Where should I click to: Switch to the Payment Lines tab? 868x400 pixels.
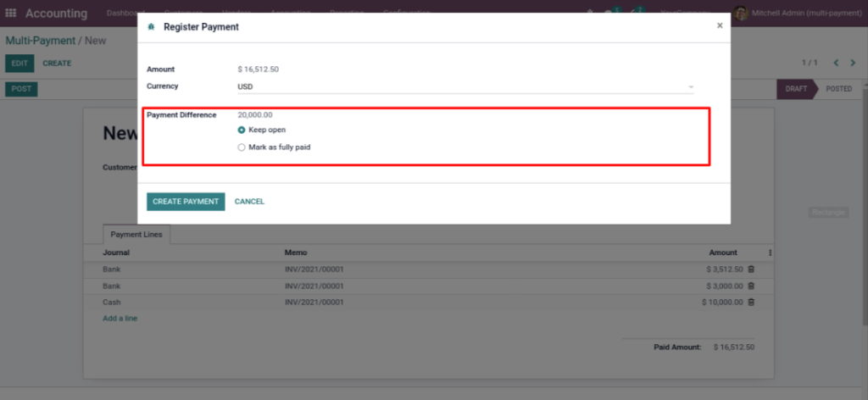point(136,235)
